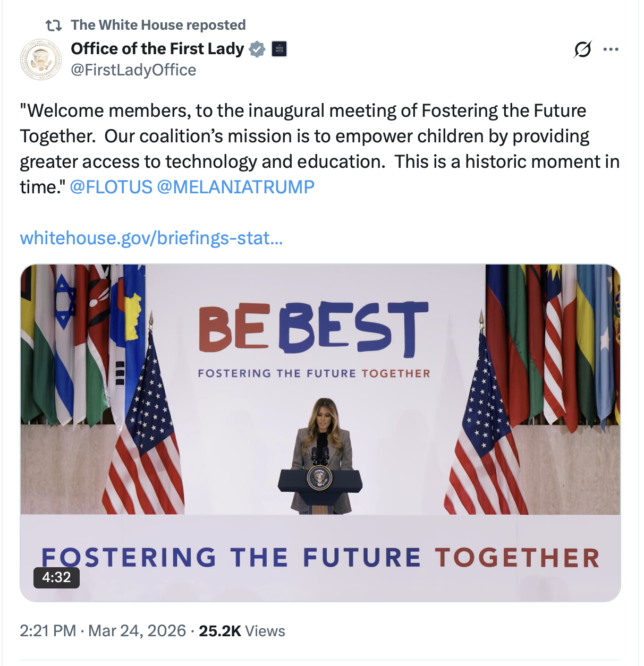Click the BE BEST logo in the video
The height and width of the screenshot is (666, 644).
pyautogui.click(x=313, y=328)
